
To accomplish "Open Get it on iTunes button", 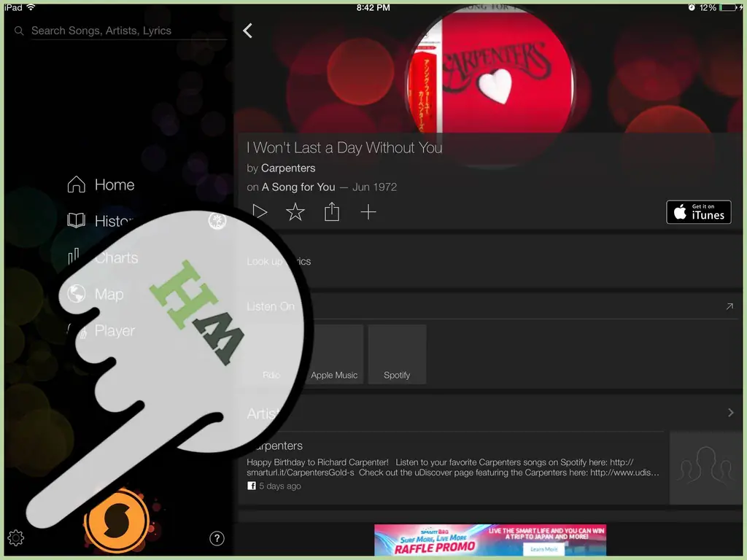I will click(x=698, y=212).
